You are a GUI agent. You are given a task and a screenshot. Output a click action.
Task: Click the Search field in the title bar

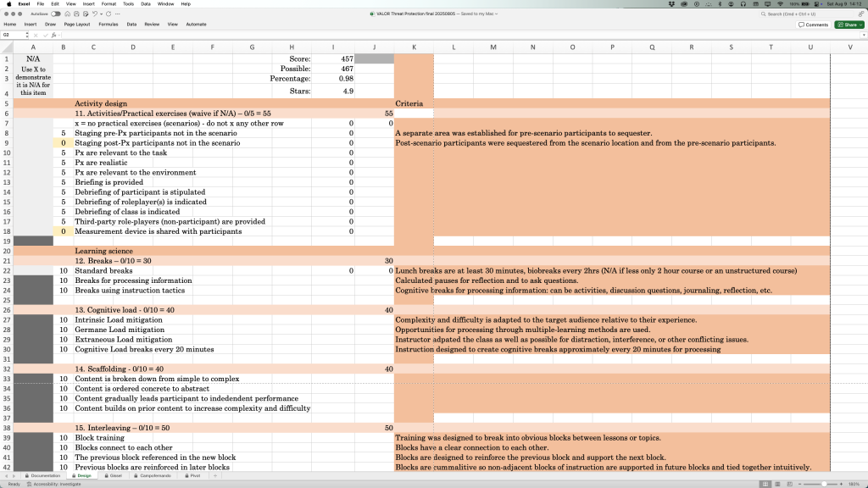[806, 14]
